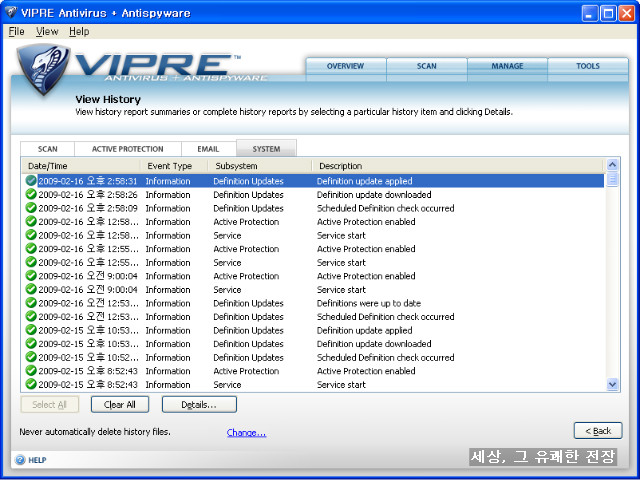Click the VIPRE snake shield logo
This screenshot has width=640, height=480.
pos(42,69)
